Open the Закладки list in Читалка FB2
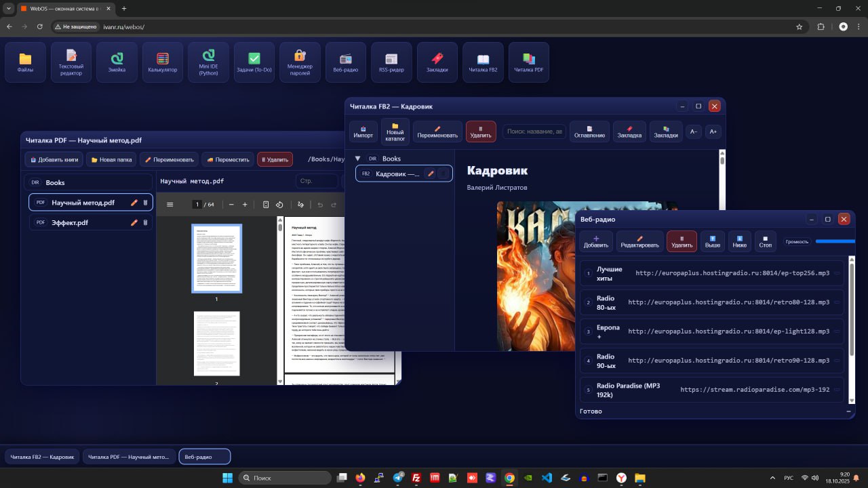 tap(666, 131)
